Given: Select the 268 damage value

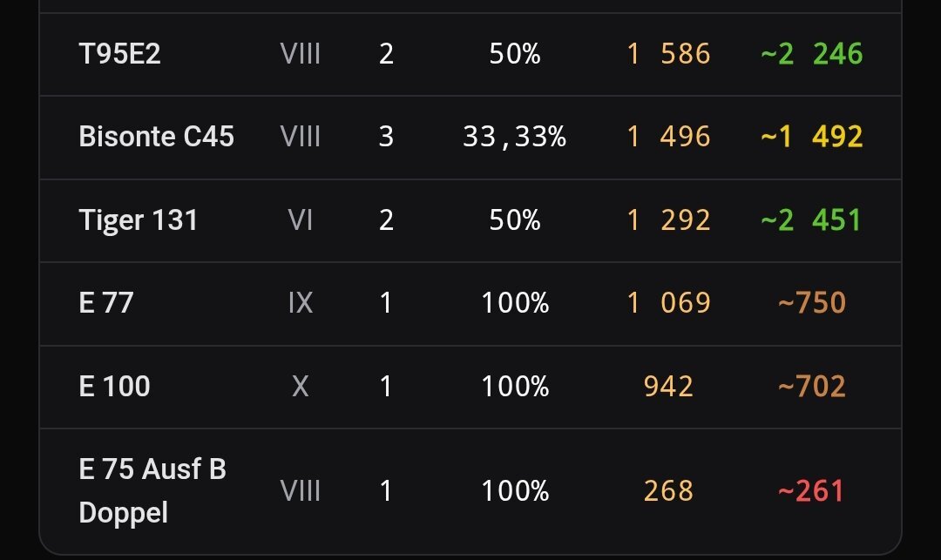Looking at the screenshot, I should point(668,491).
